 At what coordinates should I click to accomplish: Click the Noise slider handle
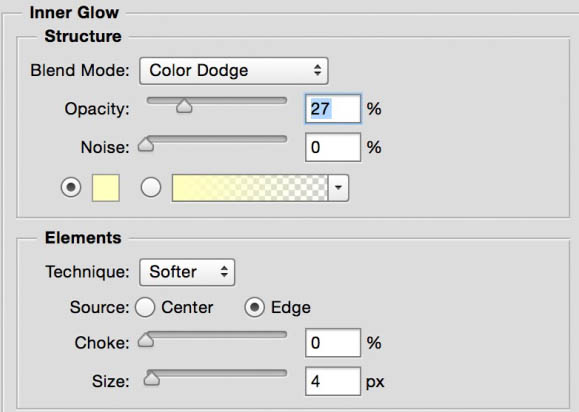(146, 144)
